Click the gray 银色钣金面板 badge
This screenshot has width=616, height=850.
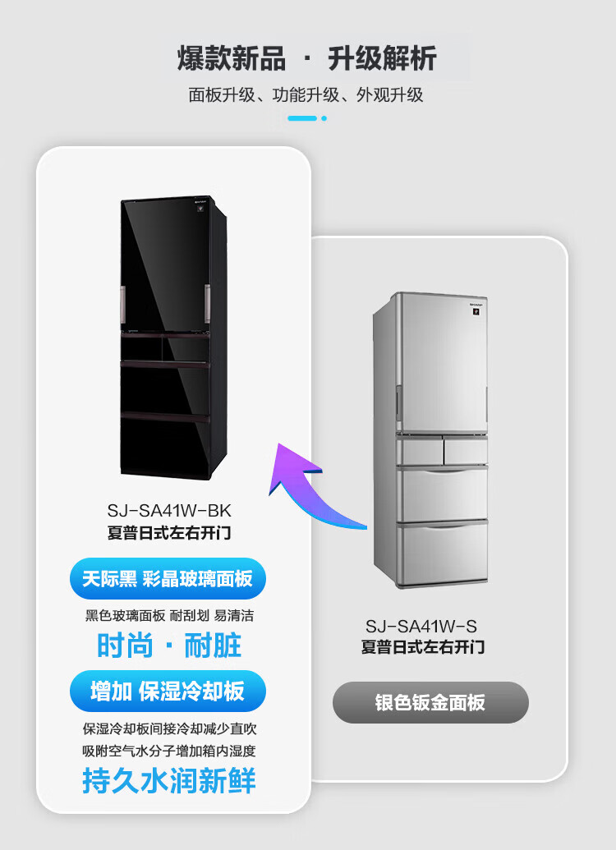click(430, 702)
